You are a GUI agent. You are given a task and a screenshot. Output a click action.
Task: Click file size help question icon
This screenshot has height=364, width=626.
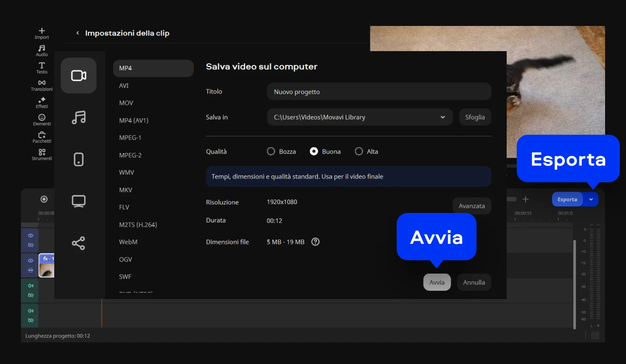coord(315,242)
